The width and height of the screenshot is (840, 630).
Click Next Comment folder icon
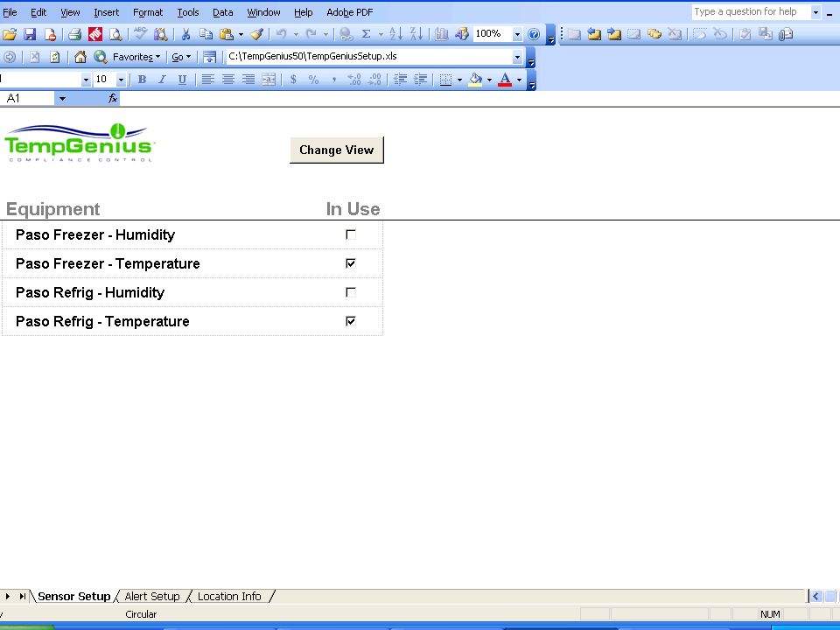click(614, 34)
